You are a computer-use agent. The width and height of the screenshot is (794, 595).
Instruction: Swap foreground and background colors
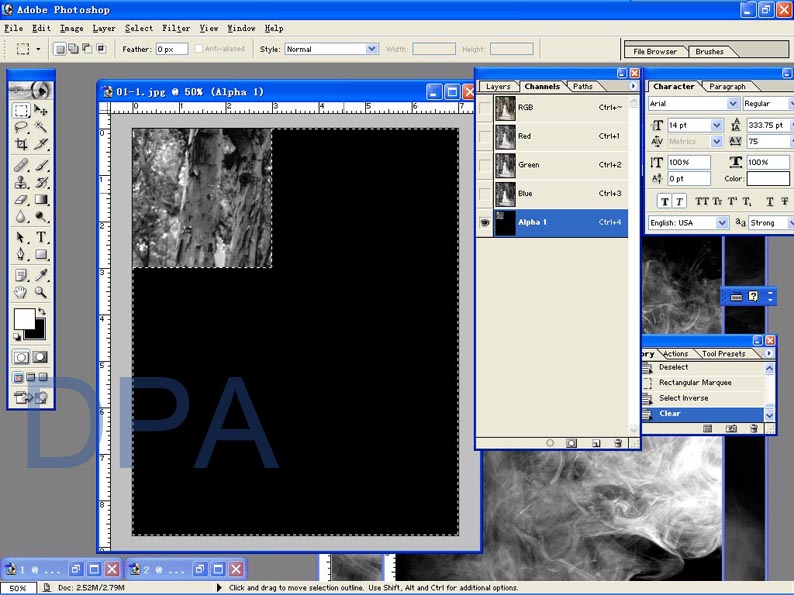coord(42,311)
